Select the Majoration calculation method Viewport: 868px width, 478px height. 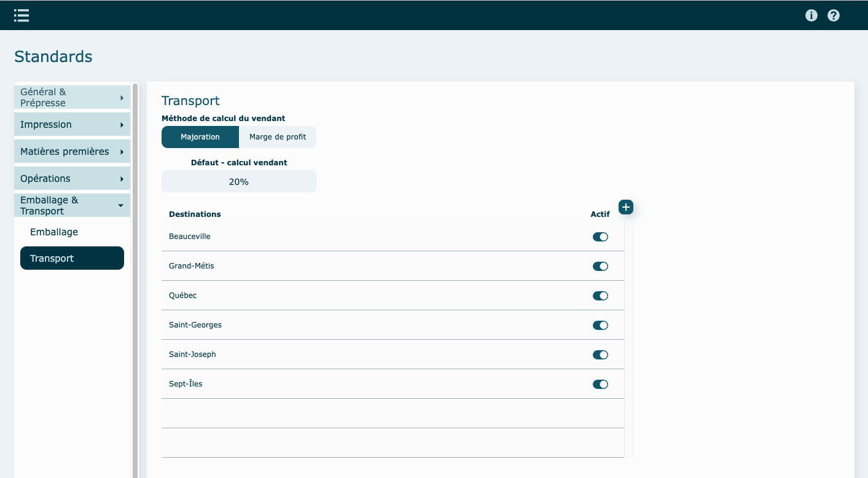tap(200, 137)
